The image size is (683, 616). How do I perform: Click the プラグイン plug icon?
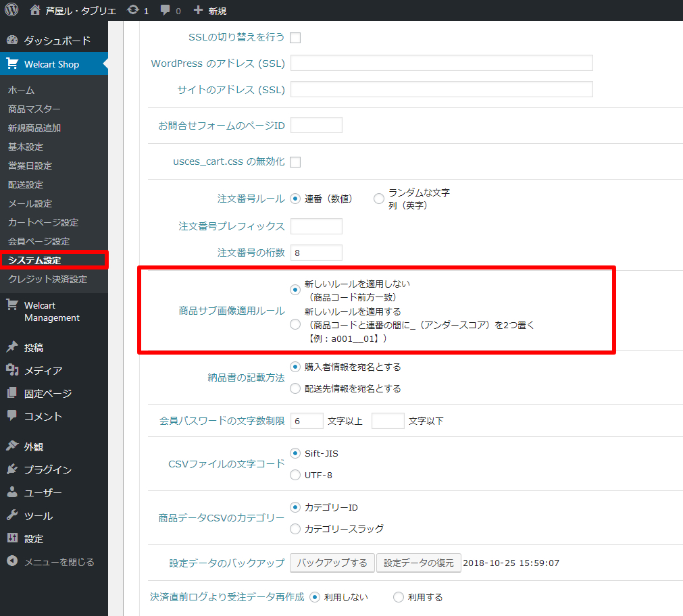[x=12, y=469]
